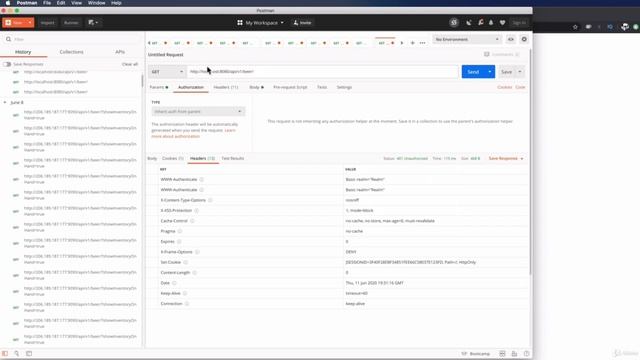Open the Save Response dropdown
Viewport: 640px width, 360px height.
506,158
